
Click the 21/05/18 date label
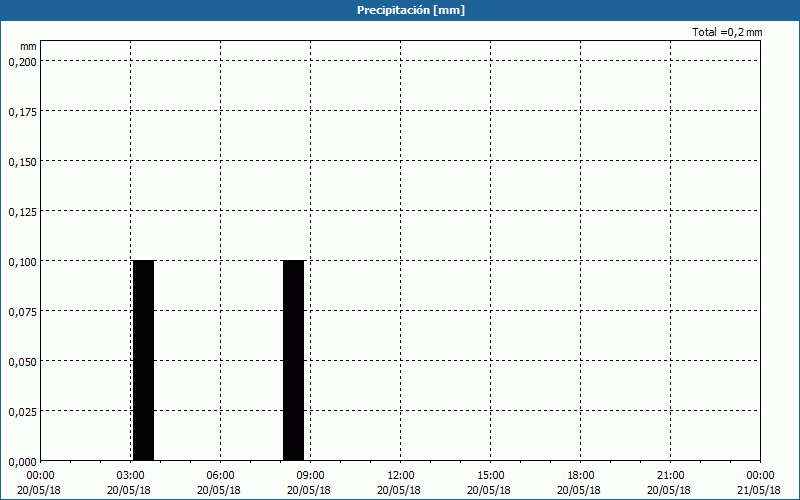point(759,490)
